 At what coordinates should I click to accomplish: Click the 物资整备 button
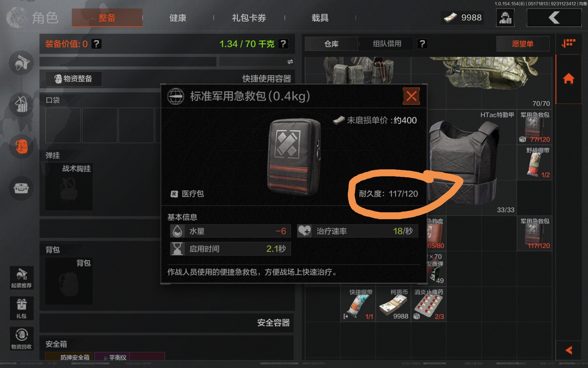click(73, 79)
